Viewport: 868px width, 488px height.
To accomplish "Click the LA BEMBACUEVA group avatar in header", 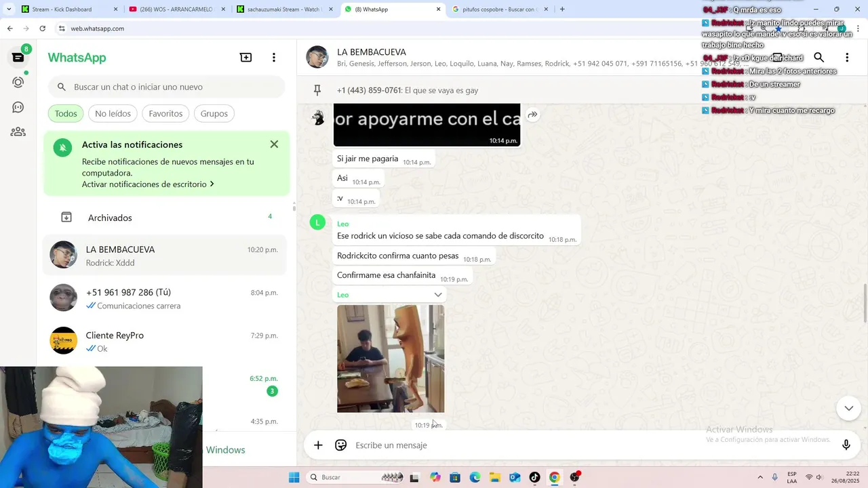I will pos(317,58).
